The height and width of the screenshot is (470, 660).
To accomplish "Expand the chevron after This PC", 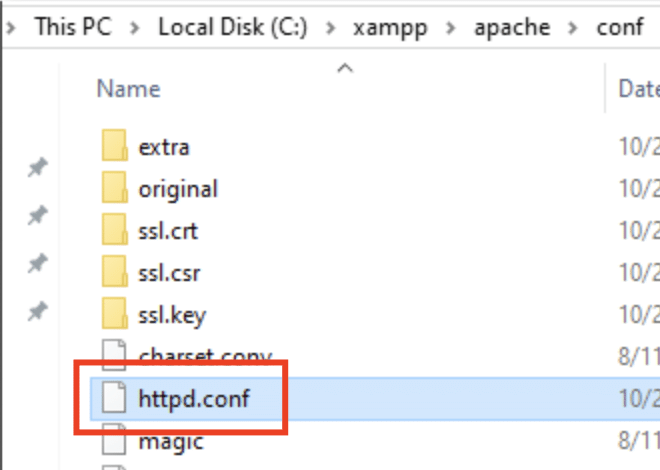I will click(135, 28).
